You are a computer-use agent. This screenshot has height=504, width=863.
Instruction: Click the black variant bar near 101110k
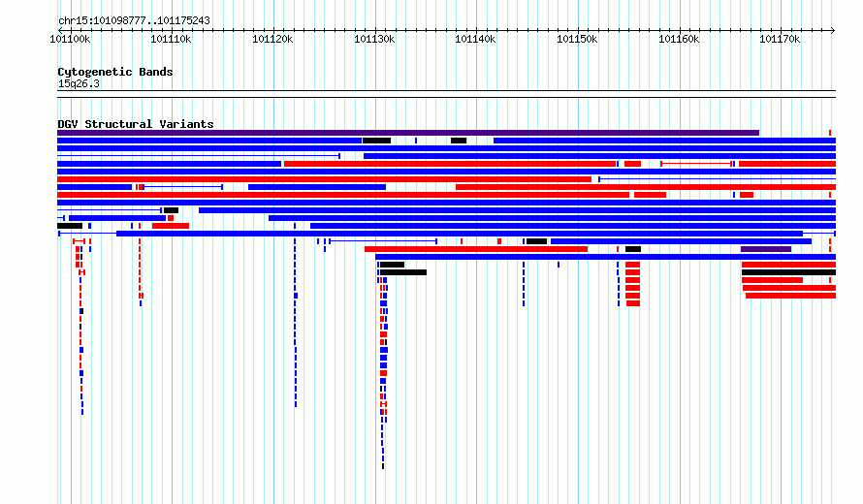(172, 210)
